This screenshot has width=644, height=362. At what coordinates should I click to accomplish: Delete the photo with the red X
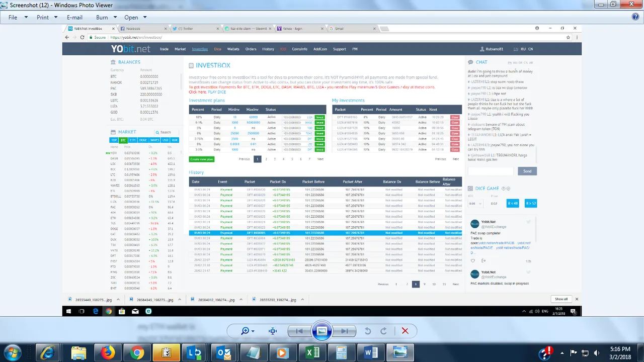click(x=405, y=331)
